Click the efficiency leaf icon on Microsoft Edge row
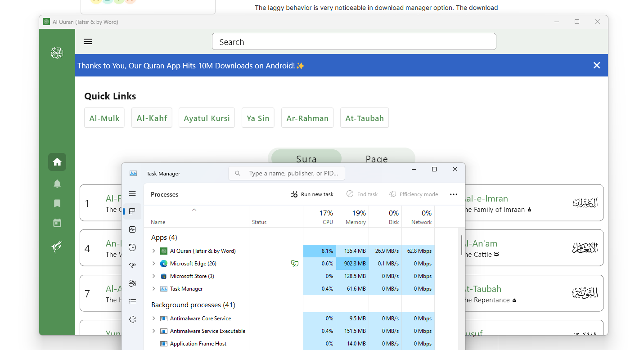644x350 pixels. [x=294, y=264]
